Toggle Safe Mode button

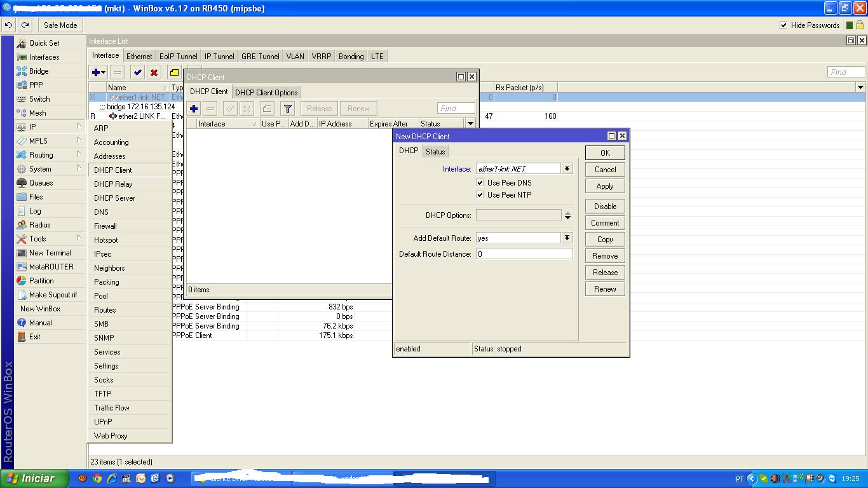tap(60, 25)
